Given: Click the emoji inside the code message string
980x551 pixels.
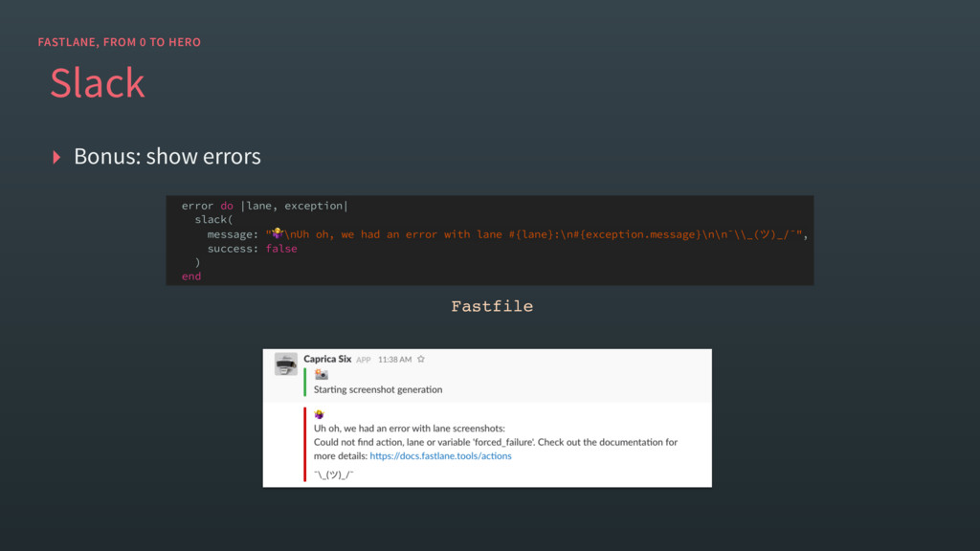Looking at the screenshot, I should click(x=278, y=233).
